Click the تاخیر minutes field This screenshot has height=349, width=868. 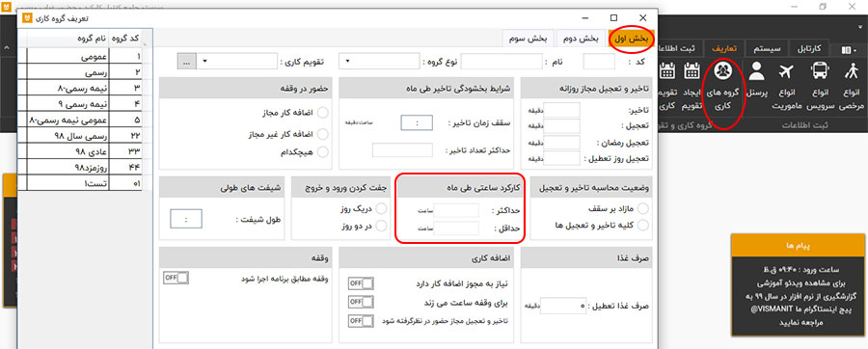(562, 110)
